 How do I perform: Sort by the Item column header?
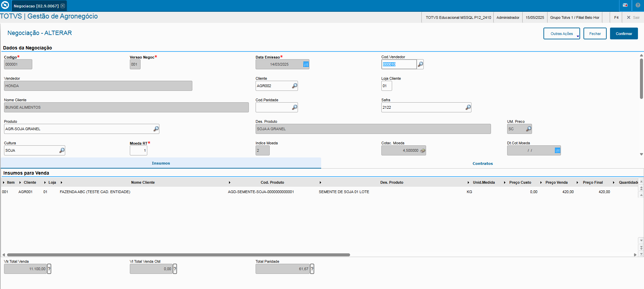click(11, 182)
